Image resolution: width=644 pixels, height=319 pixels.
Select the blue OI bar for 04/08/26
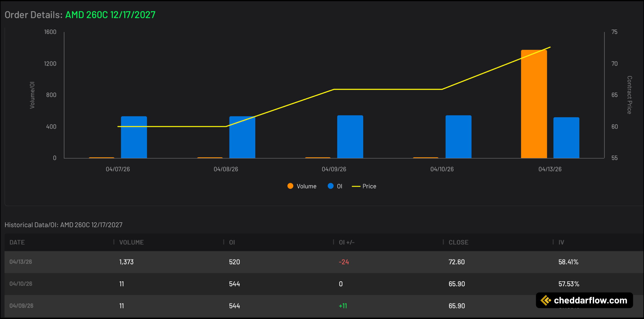[x=242, y=137]
